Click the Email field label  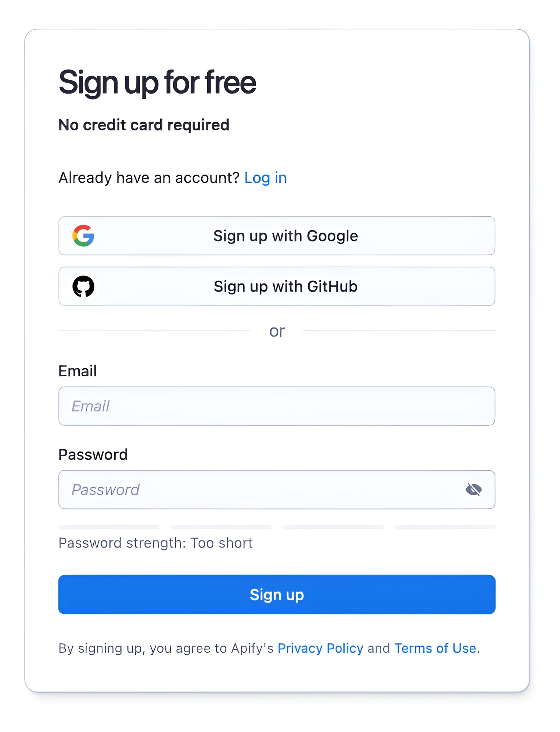tap(77, 370)
